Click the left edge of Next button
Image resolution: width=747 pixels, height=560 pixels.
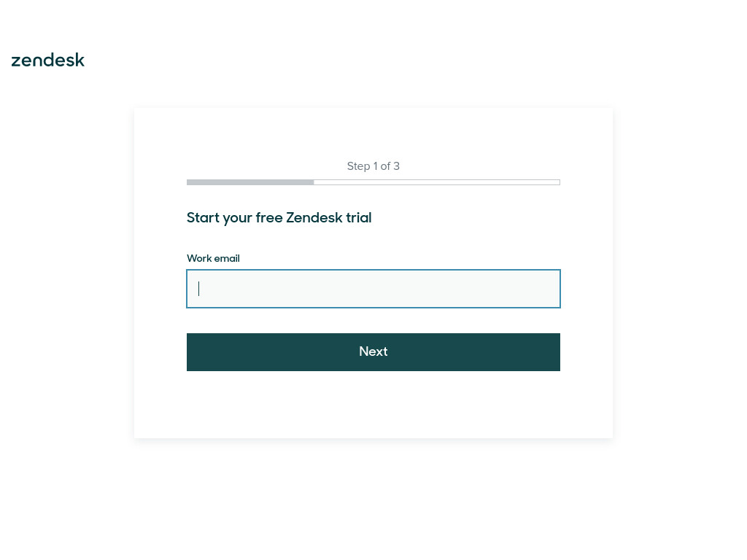pyautogui.click(x=192, y=352)
